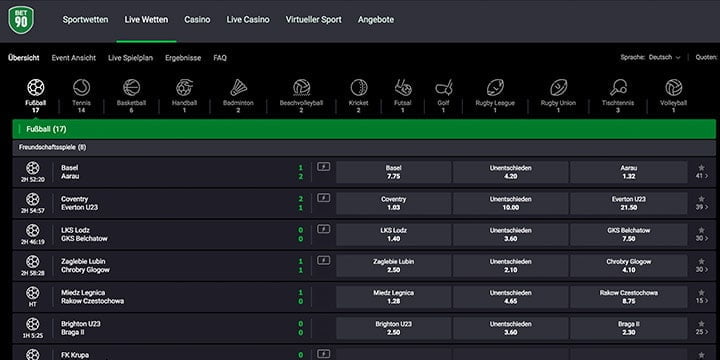Expand 15 more markets for Miedz Legnica match

click(x=702, y=301)
